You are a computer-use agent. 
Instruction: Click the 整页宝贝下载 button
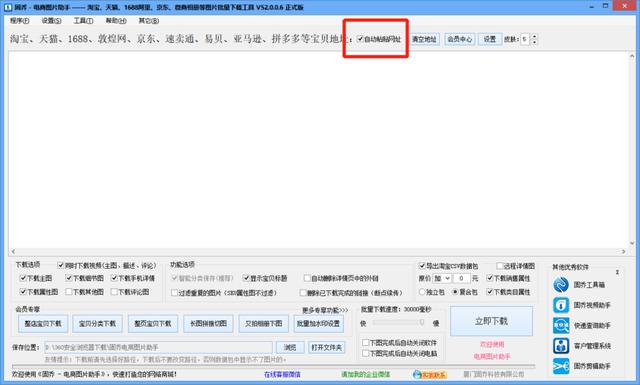tap(153, 323)
